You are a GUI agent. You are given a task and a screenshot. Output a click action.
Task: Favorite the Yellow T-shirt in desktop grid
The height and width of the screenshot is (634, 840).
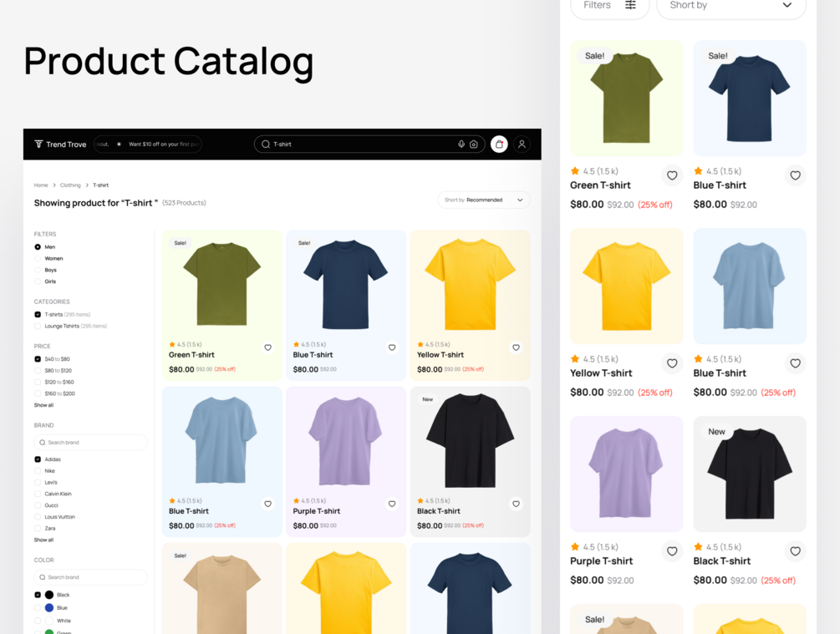516,347
